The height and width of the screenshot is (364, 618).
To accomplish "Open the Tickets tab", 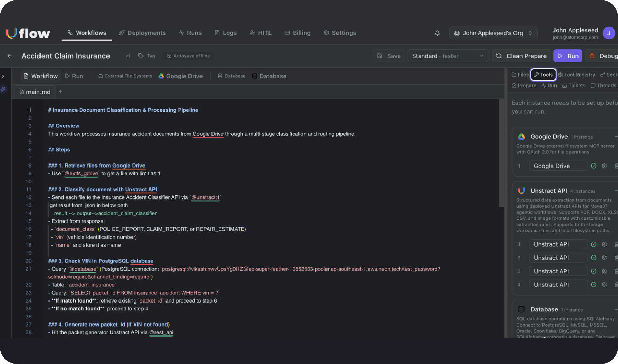I will (574, 86).
